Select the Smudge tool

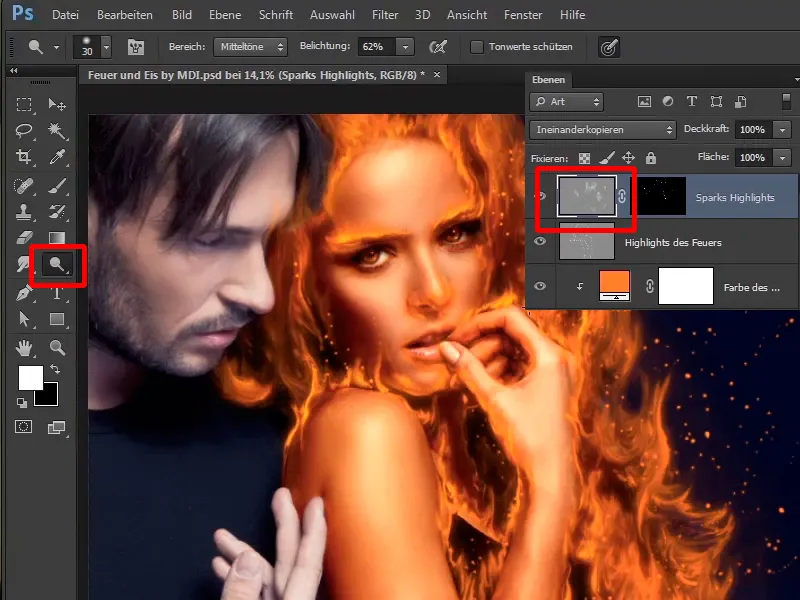point(23,264)
